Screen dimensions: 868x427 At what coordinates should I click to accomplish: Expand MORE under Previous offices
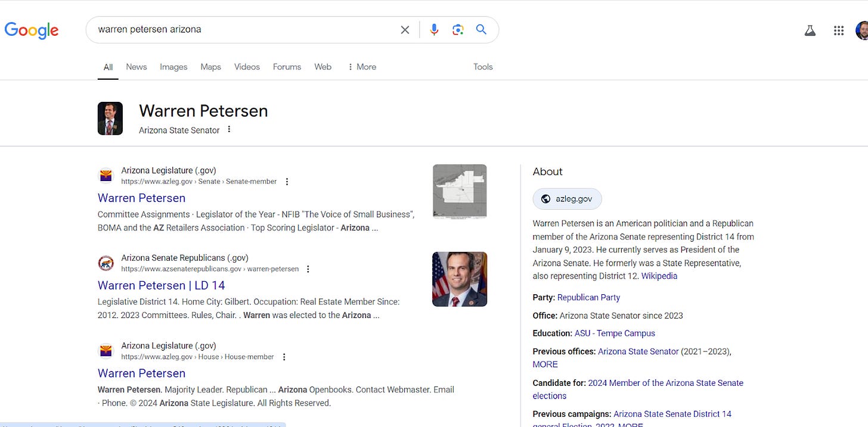[x=545, y=364]
